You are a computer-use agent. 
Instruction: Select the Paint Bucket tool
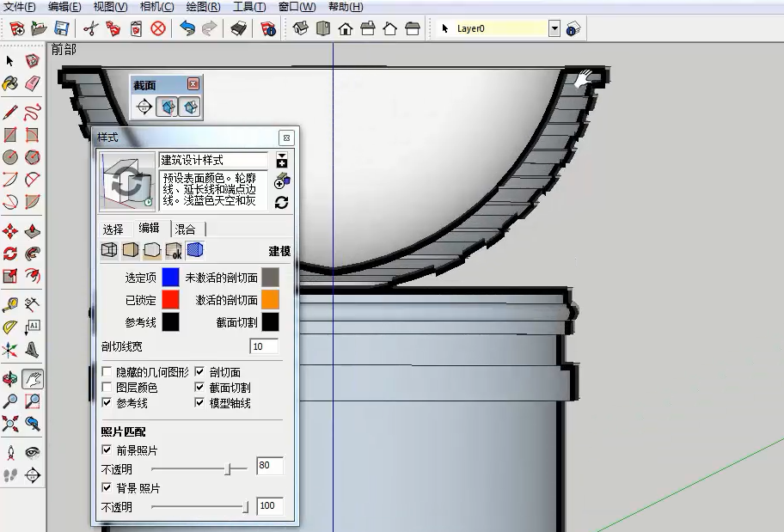(x=10, y=83)
